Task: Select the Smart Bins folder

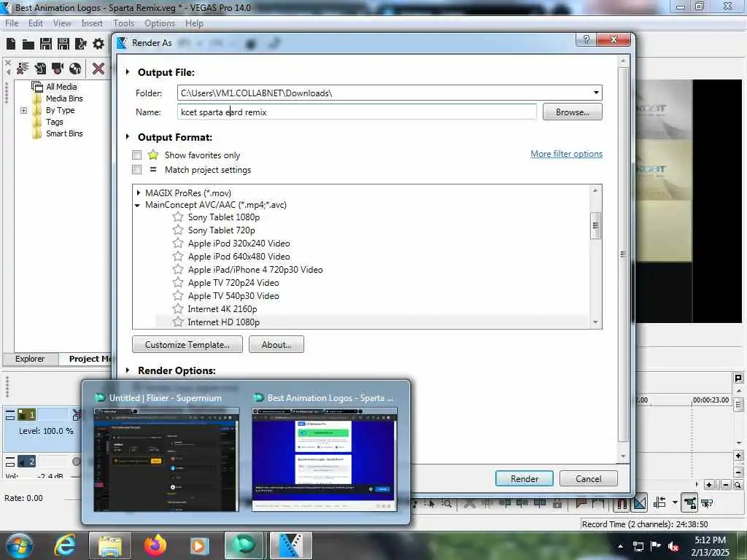Action: [x=64, y=134]
